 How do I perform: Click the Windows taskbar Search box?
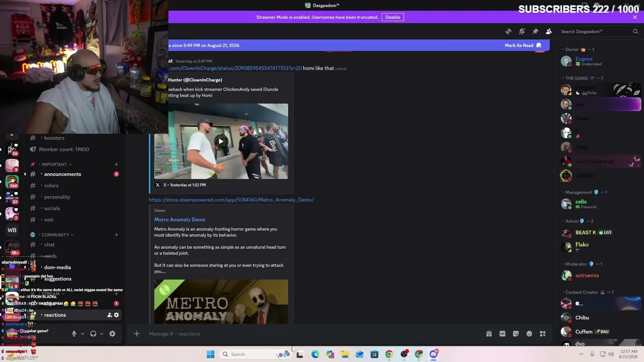click(x=255, y=354)
